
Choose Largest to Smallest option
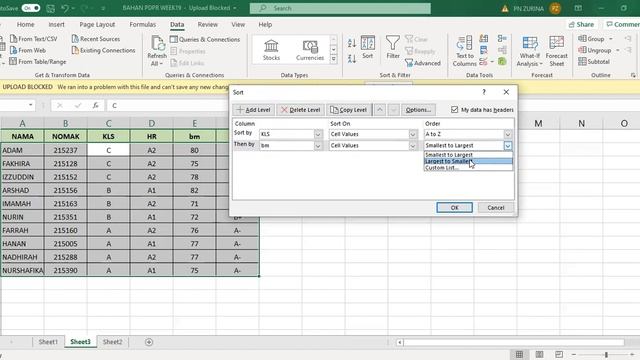coord(468,161)
